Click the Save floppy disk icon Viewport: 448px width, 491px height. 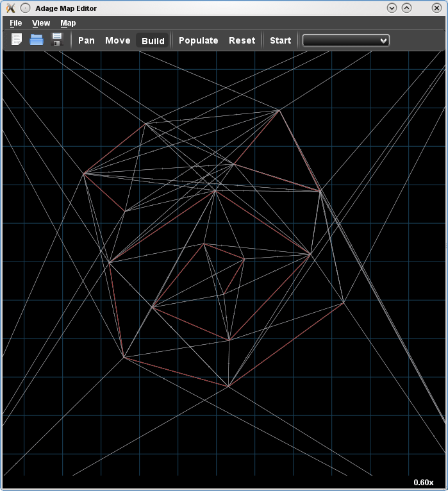(x=56, y=40)
